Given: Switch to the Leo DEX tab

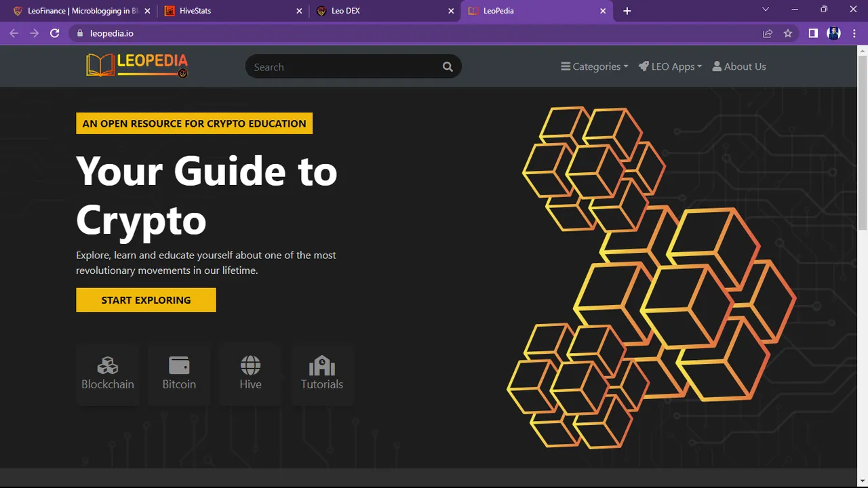Looking at the screenshot, I should click(385, 11).
